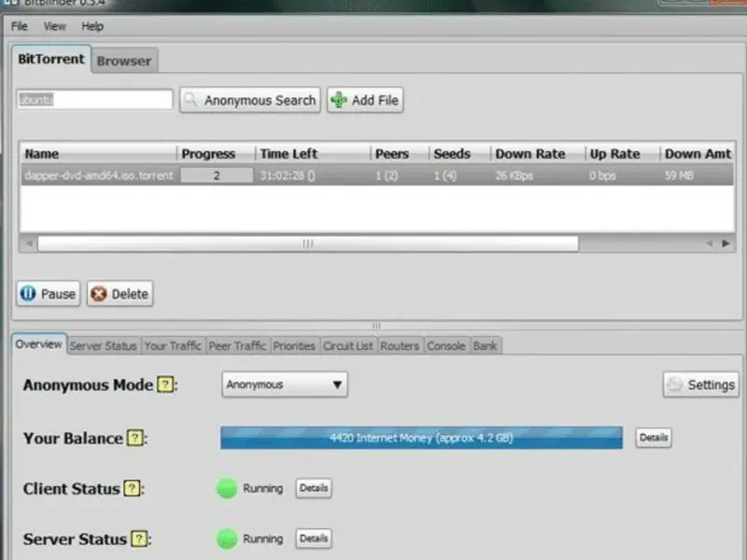Switch to the Browser tab
747x560 pixels.
coord(124,61)
